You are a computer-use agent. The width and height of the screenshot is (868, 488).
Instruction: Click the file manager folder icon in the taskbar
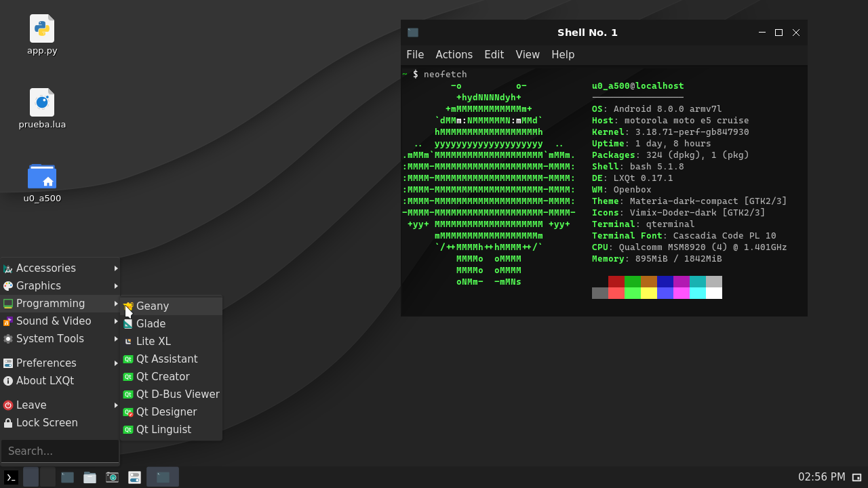90,476
